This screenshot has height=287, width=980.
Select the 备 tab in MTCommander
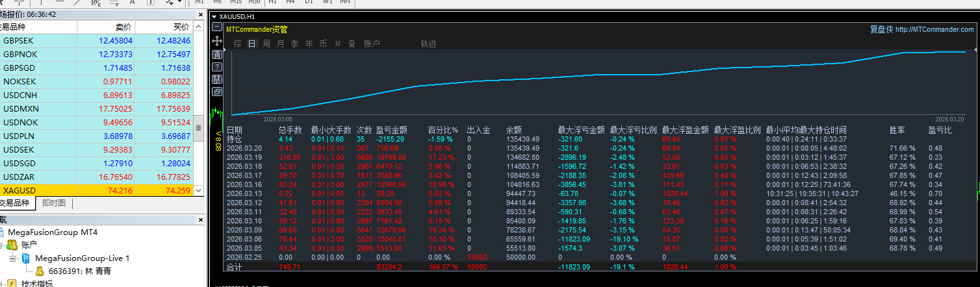352,44
